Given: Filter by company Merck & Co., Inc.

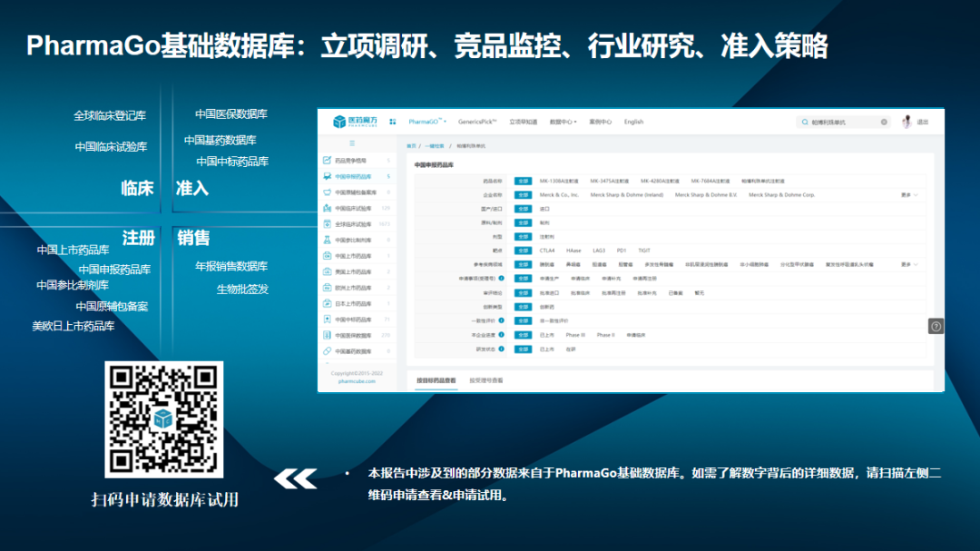Looking at the screenshot, I should click(x=559, y=195).
